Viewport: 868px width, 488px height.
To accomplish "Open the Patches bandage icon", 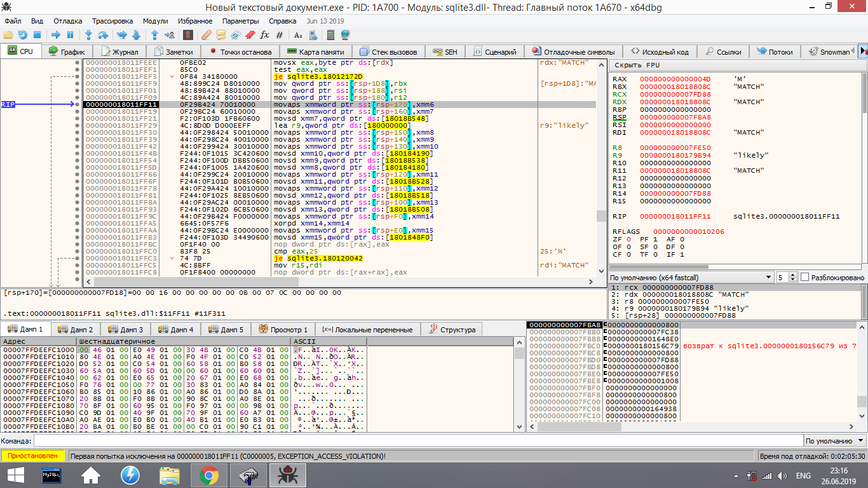I will click(x=207, y=35).
